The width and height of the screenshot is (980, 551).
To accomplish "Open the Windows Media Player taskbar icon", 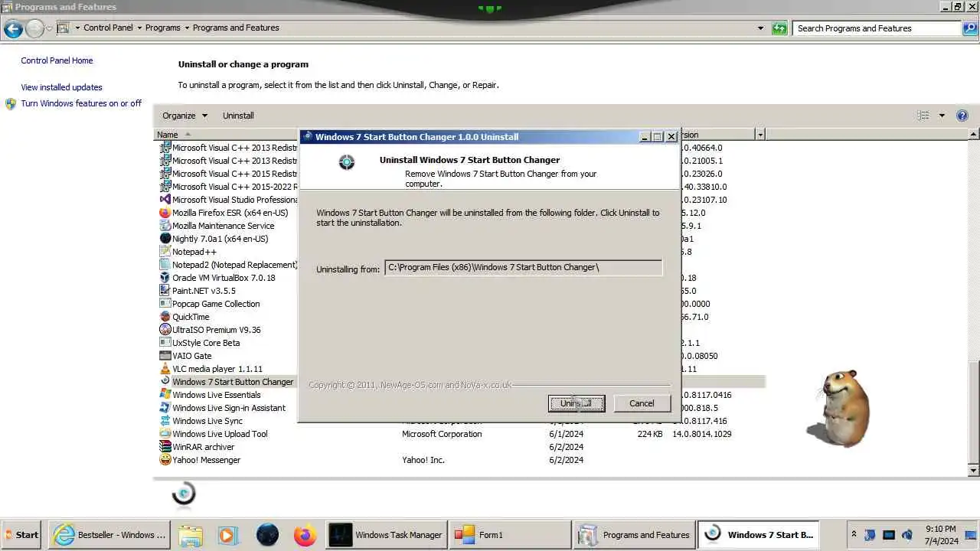I will [x=227, y=535].
